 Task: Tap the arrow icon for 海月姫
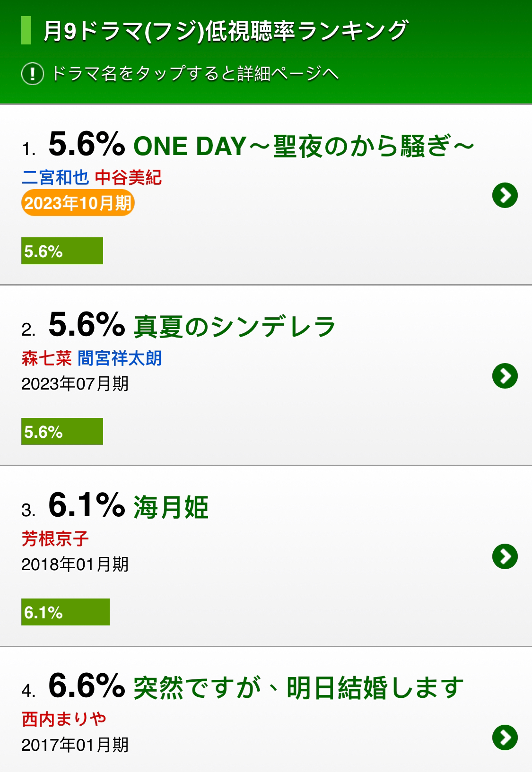505,556
